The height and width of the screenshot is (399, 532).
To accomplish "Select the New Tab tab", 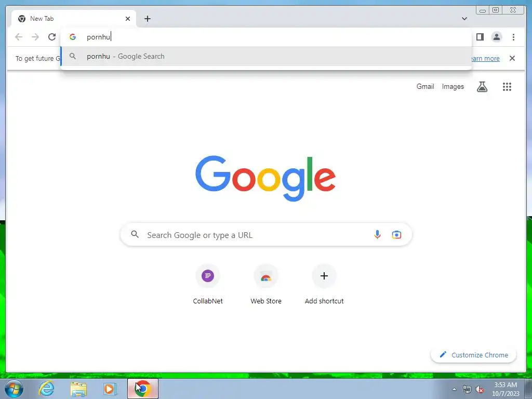I will [x=73, y=19].
